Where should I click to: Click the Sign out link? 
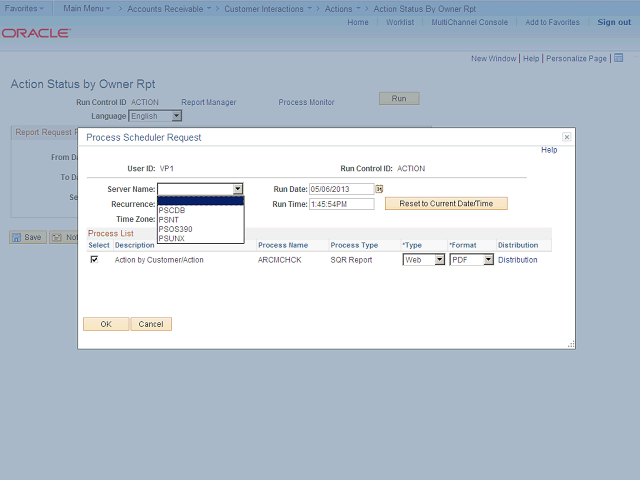[614, 22]
